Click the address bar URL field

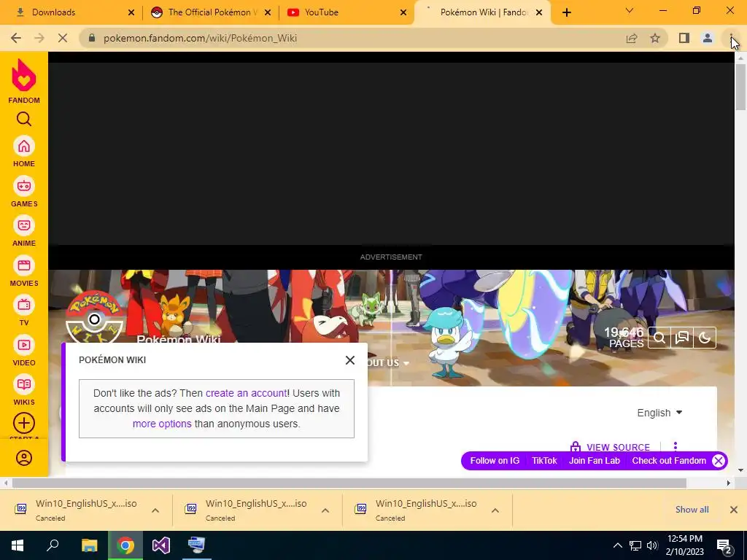[x=352, y=38]
